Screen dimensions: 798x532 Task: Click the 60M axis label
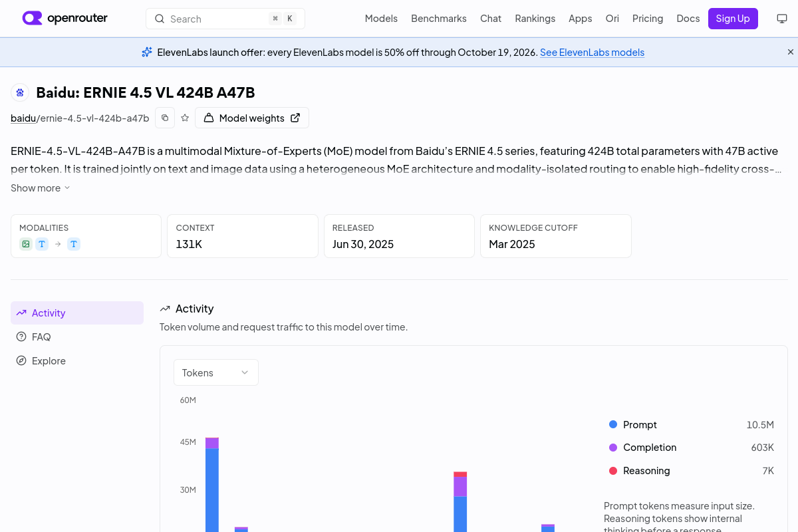point(188,400)
